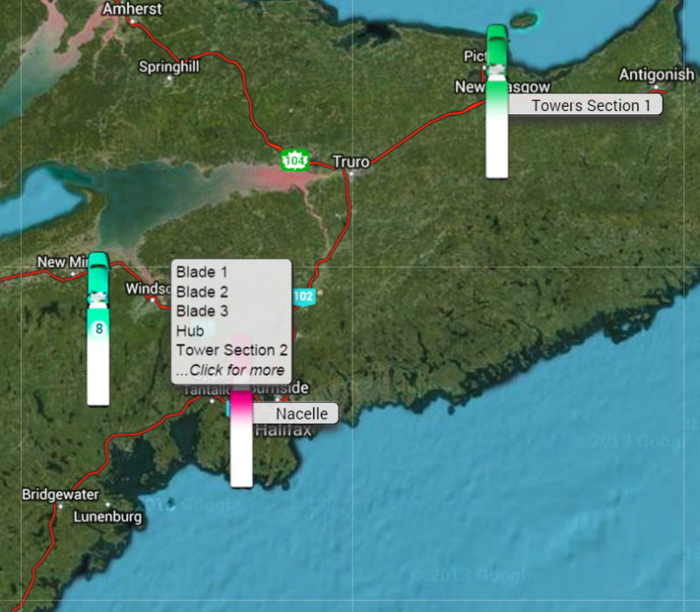Click the Nacelle tooltip label
This screenshot has height=612, width=700.
pos(301,414)
